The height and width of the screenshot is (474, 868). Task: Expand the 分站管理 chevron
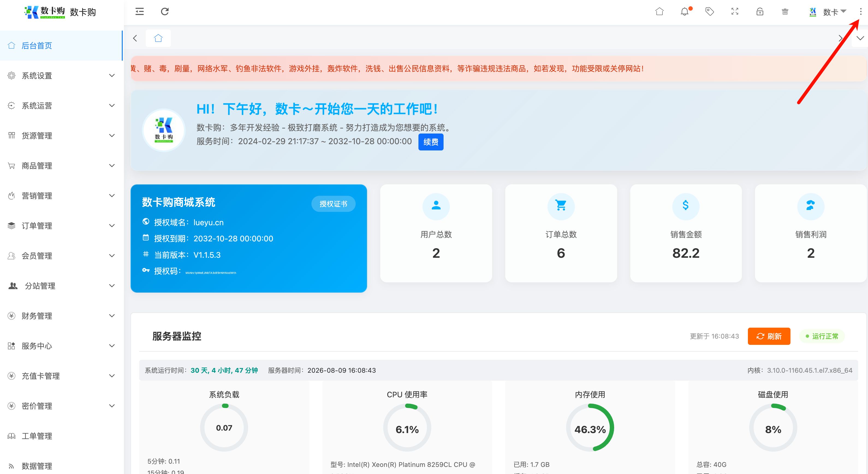click(x=112, y=286)
